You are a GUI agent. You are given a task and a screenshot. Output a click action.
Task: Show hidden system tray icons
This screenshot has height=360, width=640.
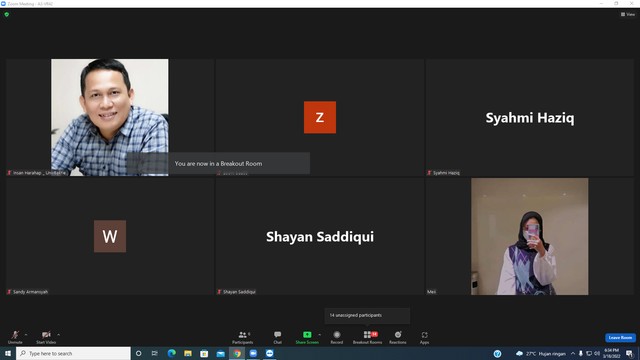(573, 354)
